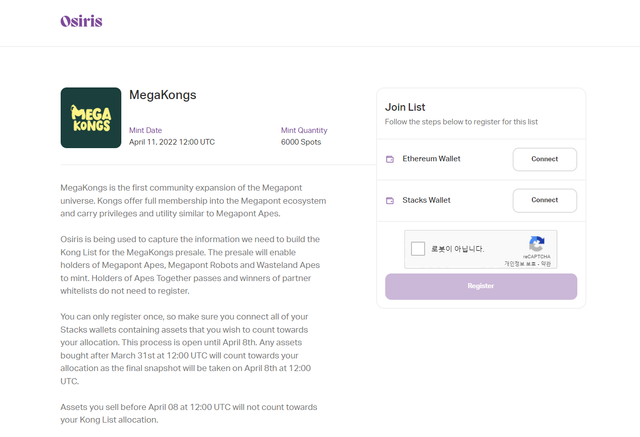
Task: Click the Stacks Wallet label
Action: pyautogui.click(x=427, y=200)
